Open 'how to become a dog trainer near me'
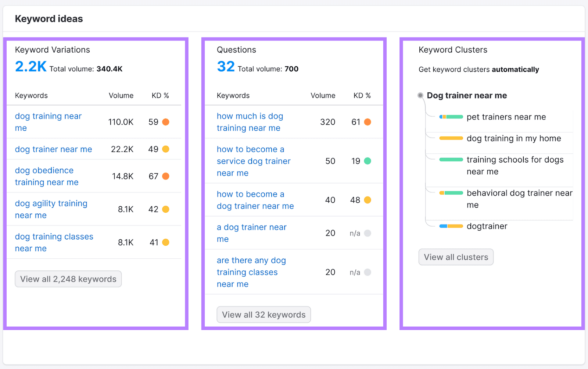The image size is (588, 369). click(x=255, y=200)
